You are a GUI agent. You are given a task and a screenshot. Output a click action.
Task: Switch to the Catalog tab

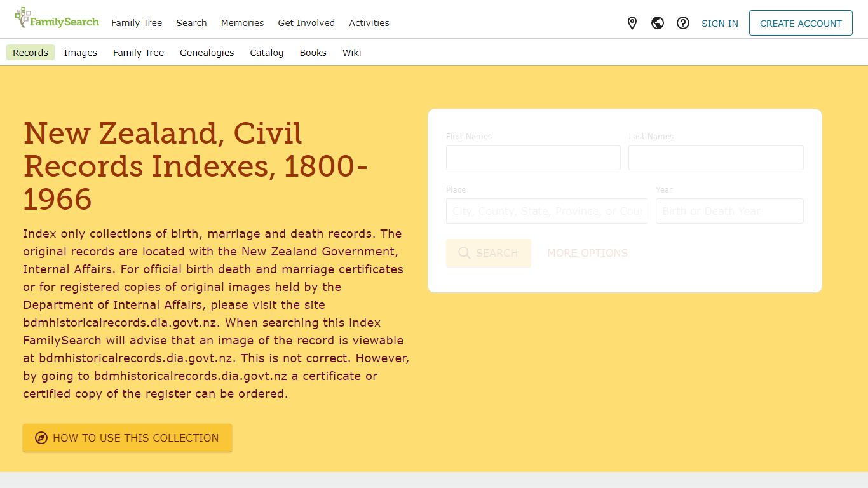(267, 53)
